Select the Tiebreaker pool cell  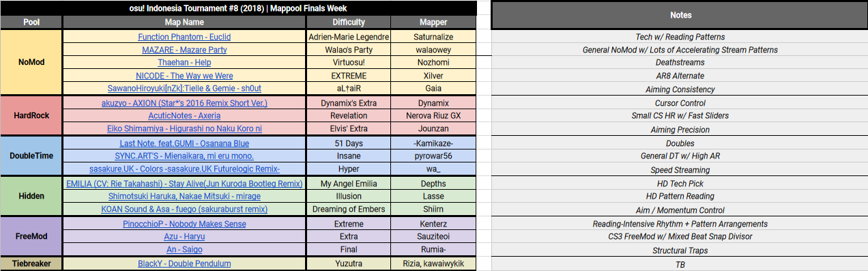click(x=31, y=263)
